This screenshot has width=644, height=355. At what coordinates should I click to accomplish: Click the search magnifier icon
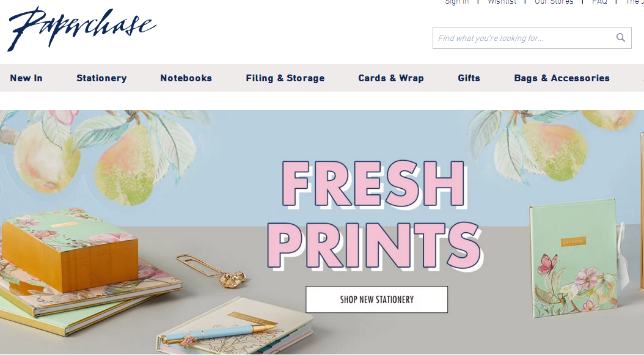click(621, 37)
